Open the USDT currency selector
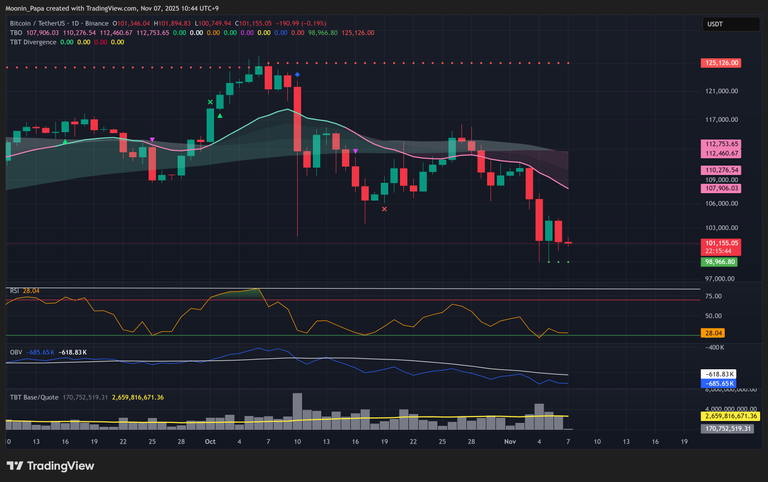768x482 pixels. click(715, 24)
